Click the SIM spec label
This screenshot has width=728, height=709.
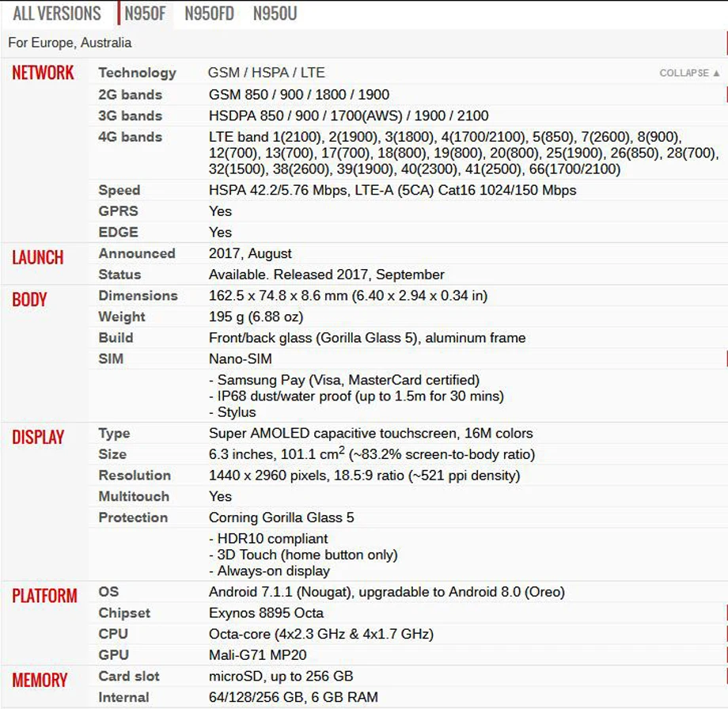pos(111,359)
